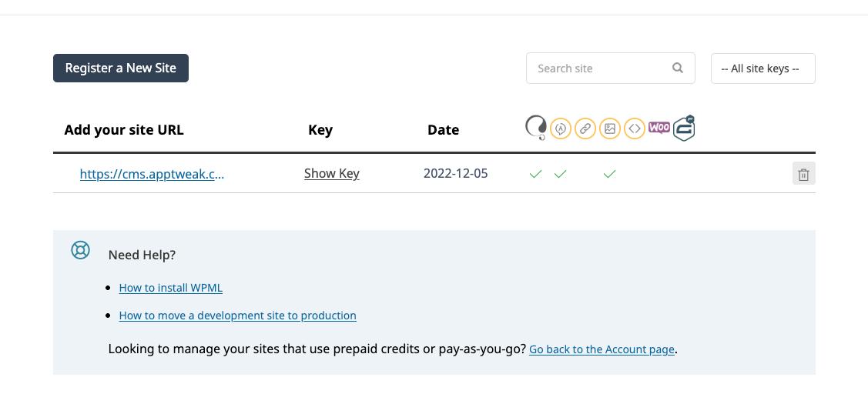Click the search magnifier icon

[678, 68]
